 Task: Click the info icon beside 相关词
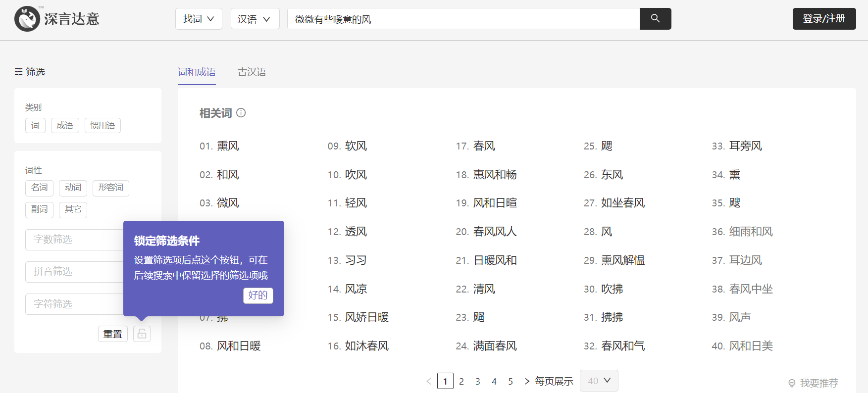[241, 113]
